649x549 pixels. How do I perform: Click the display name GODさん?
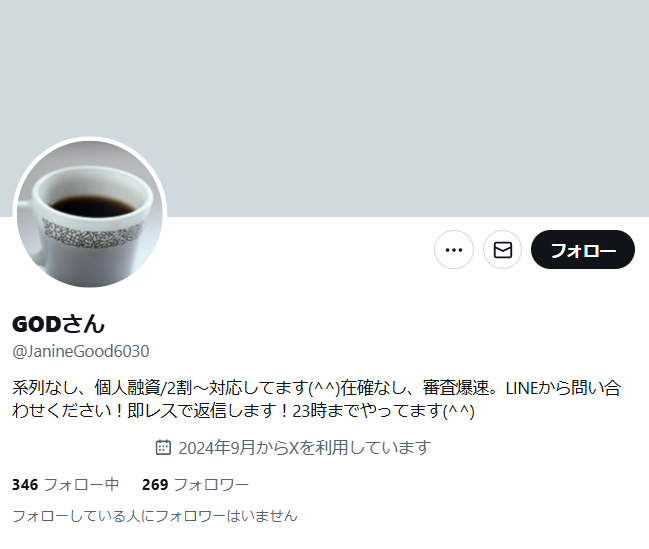[x=58, y=324]
